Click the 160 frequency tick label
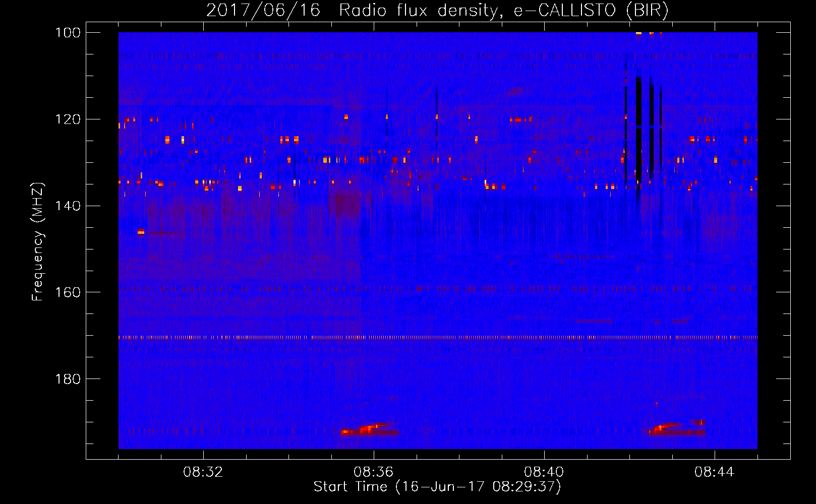 pos(69,292)
